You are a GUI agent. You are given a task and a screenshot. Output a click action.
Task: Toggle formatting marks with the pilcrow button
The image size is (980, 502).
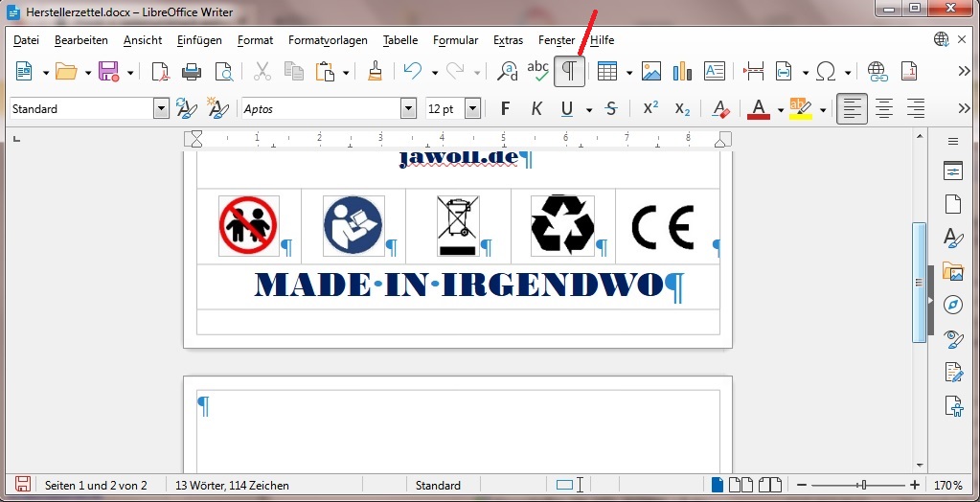coord(569,72)
